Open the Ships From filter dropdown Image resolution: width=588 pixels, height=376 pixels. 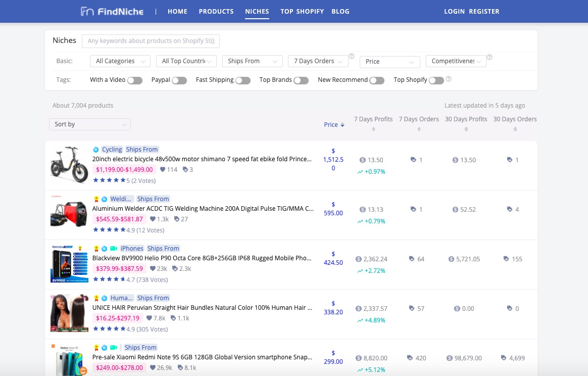point(253,61)
